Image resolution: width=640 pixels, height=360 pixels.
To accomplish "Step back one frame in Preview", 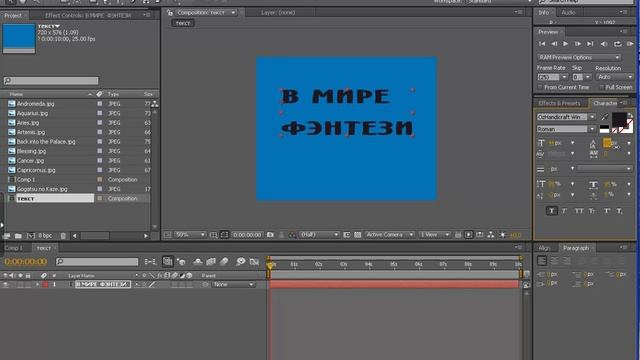I will point(554,44).
